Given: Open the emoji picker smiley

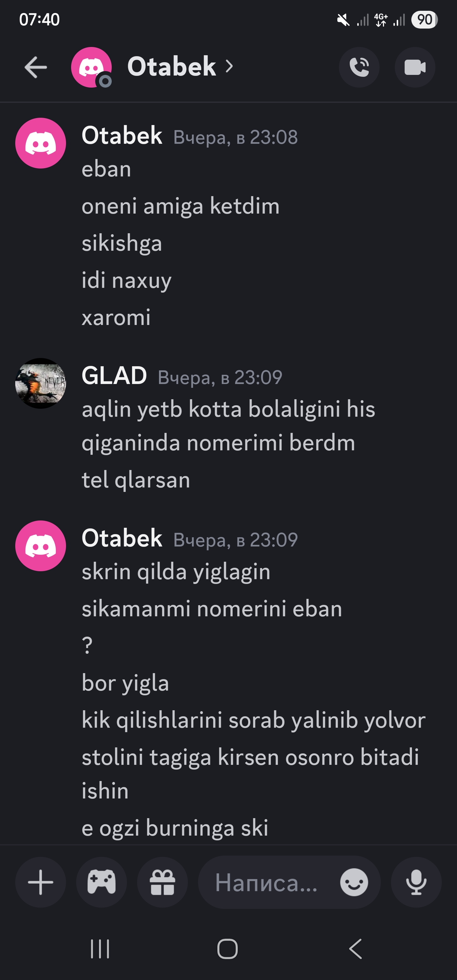Looking at the screenshot, I should point(354,882).
